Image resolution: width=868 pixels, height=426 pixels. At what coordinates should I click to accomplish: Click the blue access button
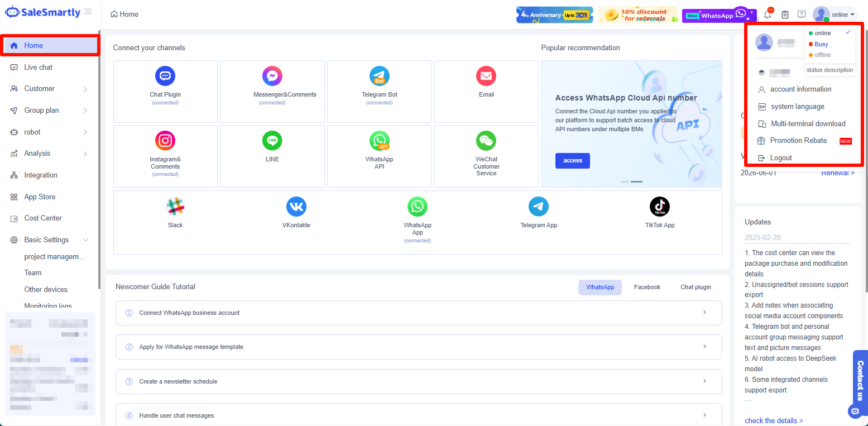pos(573,161)
